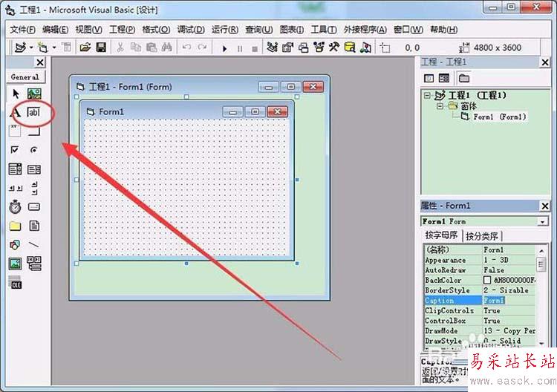Click the Find binoculars icon

(x=167, y=48)
